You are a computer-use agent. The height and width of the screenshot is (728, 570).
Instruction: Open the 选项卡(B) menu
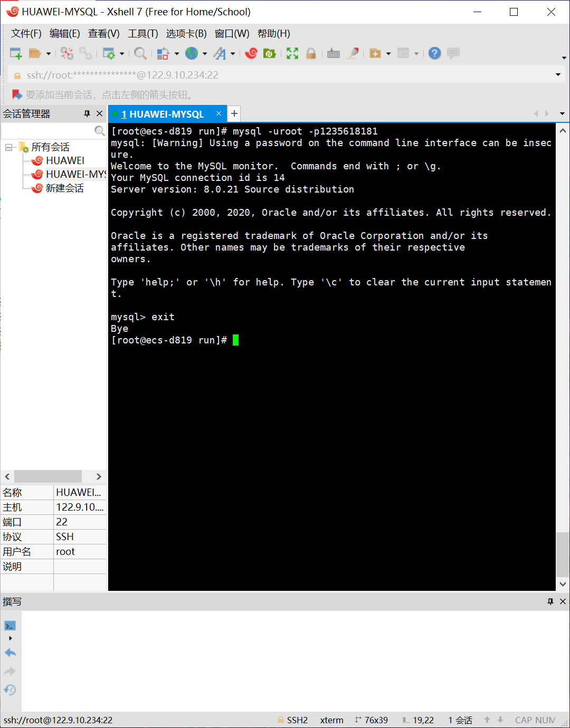[x=186, y=34]
